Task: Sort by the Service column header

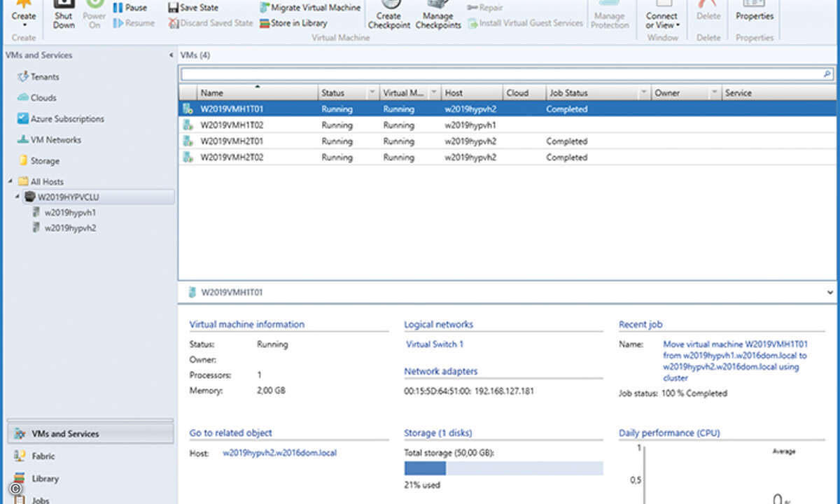Action: (x=778, y=93)
